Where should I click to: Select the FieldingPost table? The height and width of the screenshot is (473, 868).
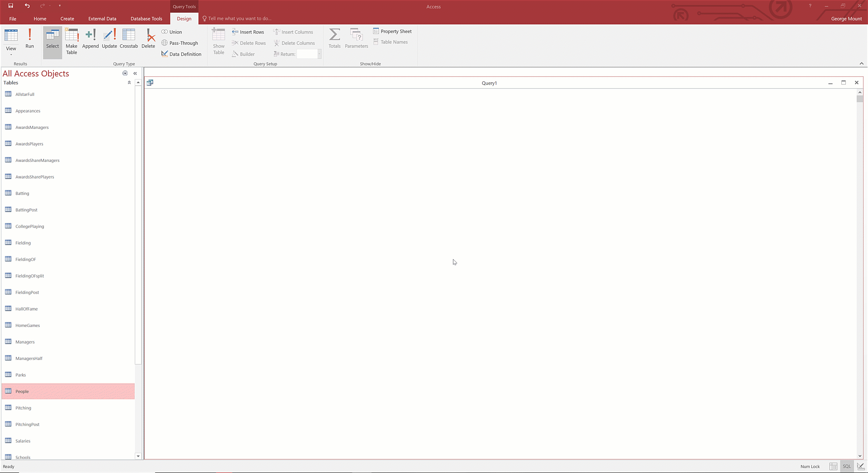(x=68, y=292)
